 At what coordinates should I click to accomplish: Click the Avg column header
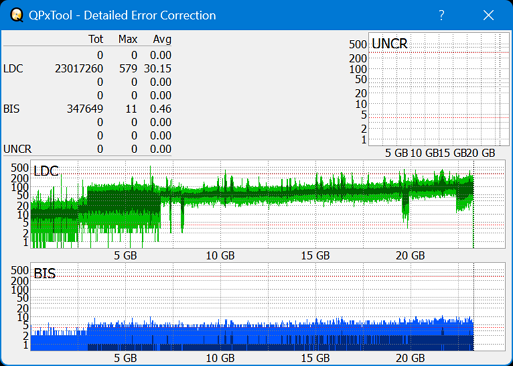(162, 39)
